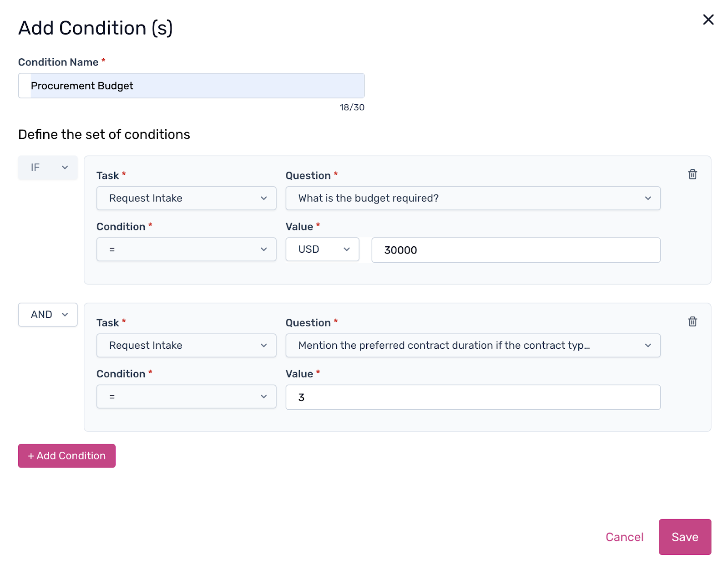Open the first equals condition dropdown
The image size is (728, 570).
click(186, 249)
